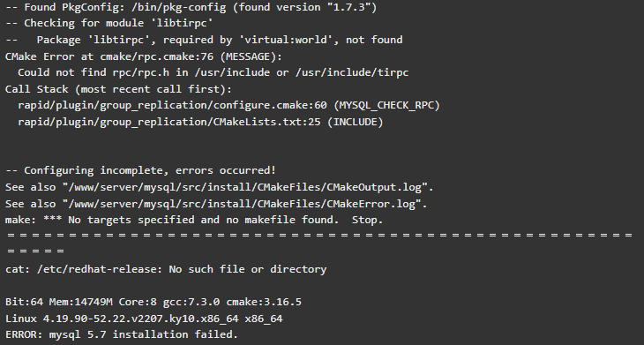Screen dimensions: 644x345
Task: Click the Linux 4.19.90 kernel version line
Action: [x=144, y=319]
